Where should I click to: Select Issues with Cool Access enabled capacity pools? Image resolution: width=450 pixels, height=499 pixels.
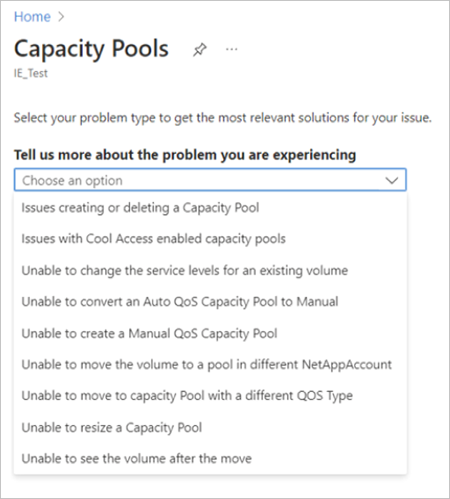pyautogui.click(x=210, y=239)
